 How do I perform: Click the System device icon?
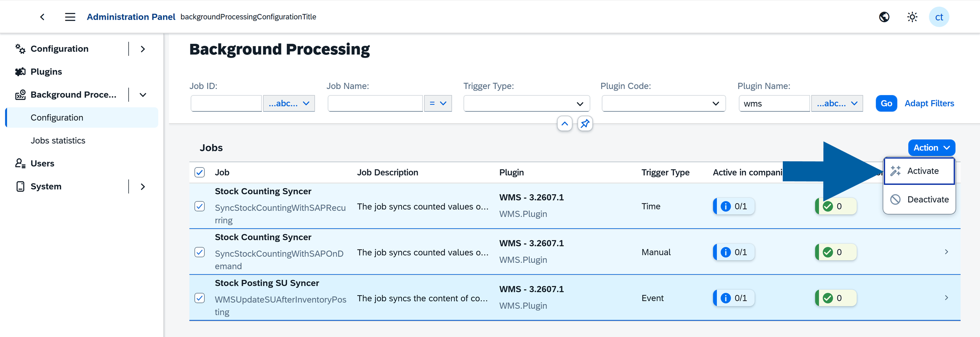pos(20,187)
